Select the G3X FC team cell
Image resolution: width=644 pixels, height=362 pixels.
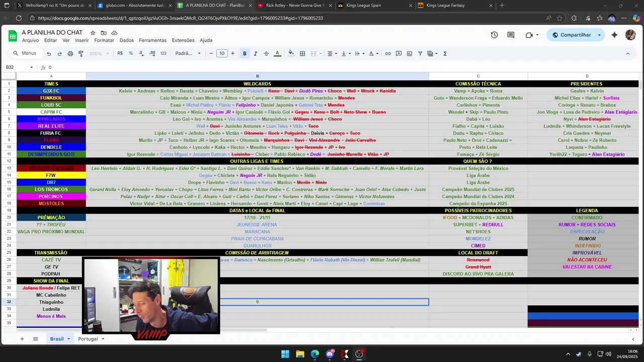tap(51, 91)
